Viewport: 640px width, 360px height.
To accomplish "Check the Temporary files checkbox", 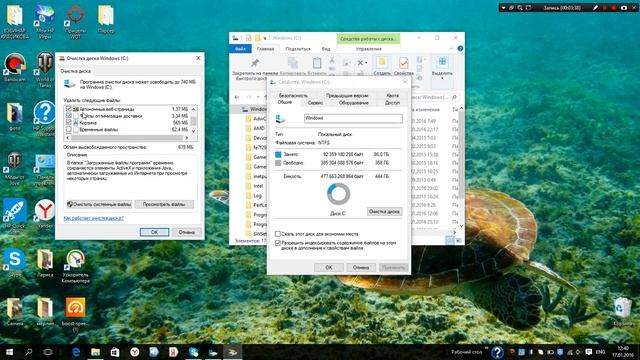I will [x=69, y=129].
